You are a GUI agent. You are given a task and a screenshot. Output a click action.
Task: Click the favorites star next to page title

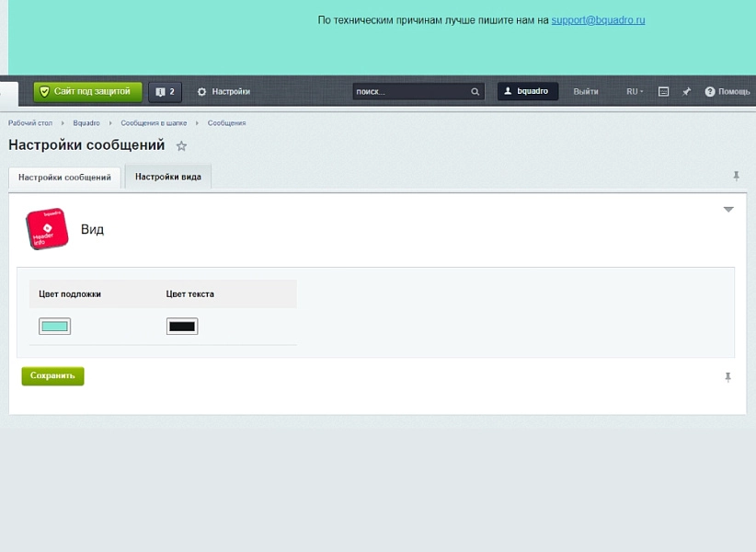coord(181,146)
